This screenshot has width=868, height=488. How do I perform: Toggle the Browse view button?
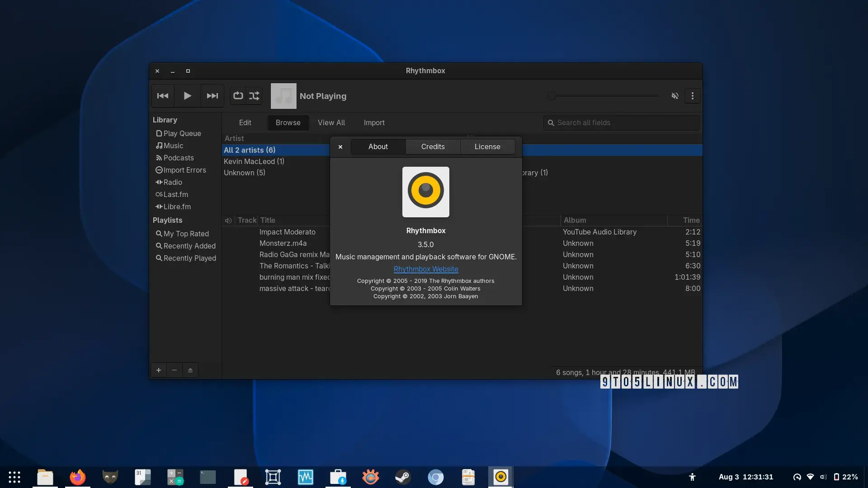(x=288, y=122)
